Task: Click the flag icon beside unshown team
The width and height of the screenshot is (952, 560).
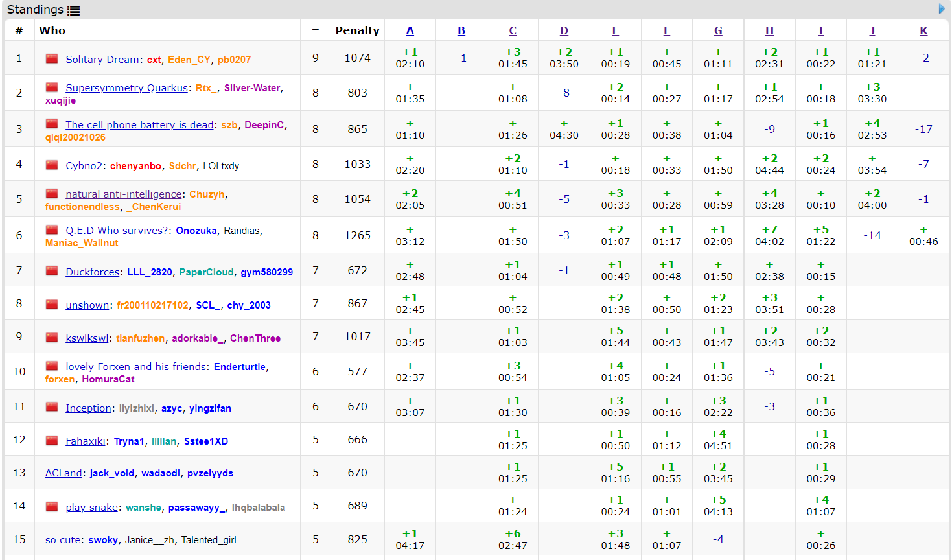Action: (52, 305)
